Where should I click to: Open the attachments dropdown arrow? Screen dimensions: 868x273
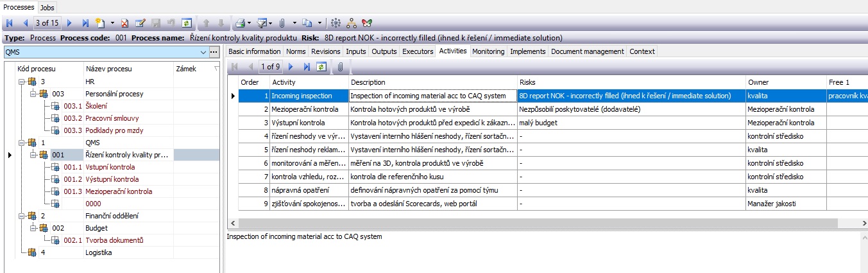[x=294, y=23]
